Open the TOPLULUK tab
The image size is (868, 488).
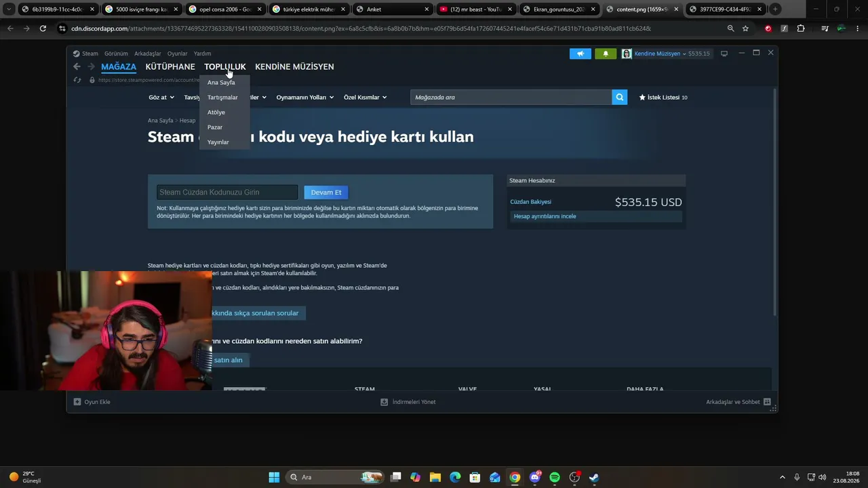pos(225,66)
